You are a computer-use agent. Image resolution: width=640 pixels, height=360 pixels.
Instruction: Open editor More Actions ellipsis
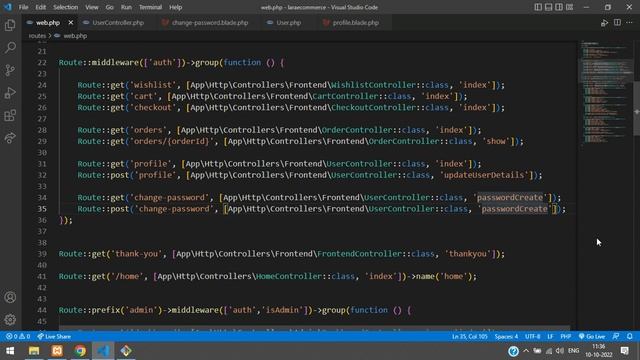630,23
